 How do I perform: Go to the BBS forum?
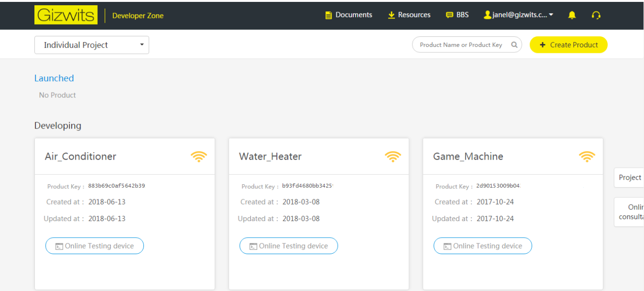tap(457, 15)
